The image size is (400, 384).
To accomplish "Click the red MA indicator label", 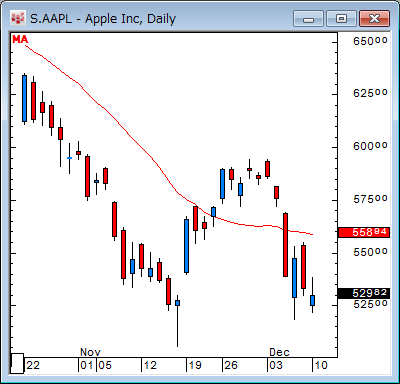I will click(x=20, y=40).
